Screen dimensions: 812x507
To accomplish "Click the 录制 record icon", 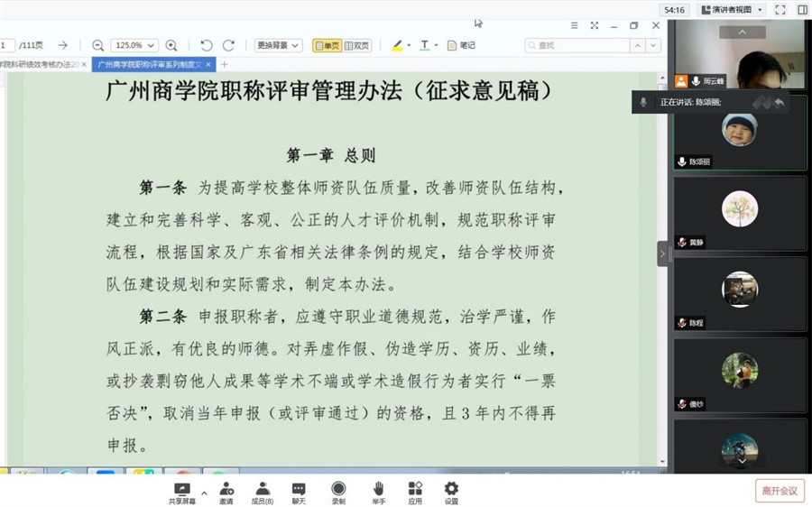I will click(338, 493).
